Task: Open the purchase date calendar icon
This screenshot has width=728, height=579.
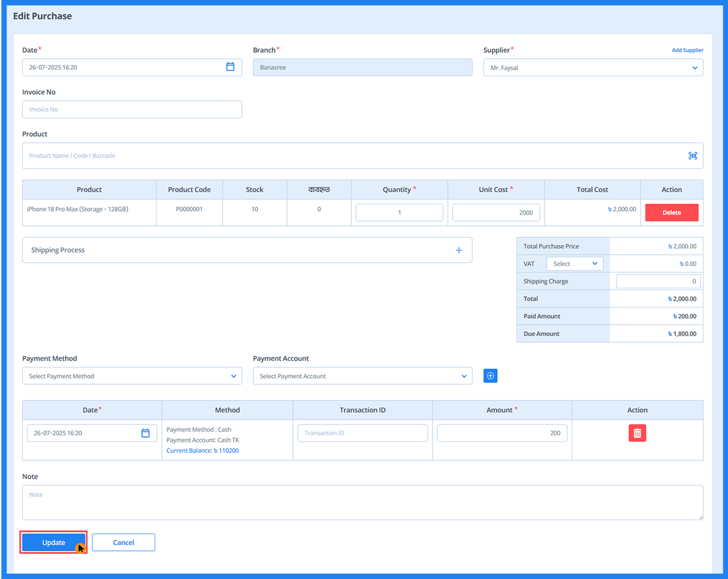Action: pyautogui.click(x=230, y=67)
